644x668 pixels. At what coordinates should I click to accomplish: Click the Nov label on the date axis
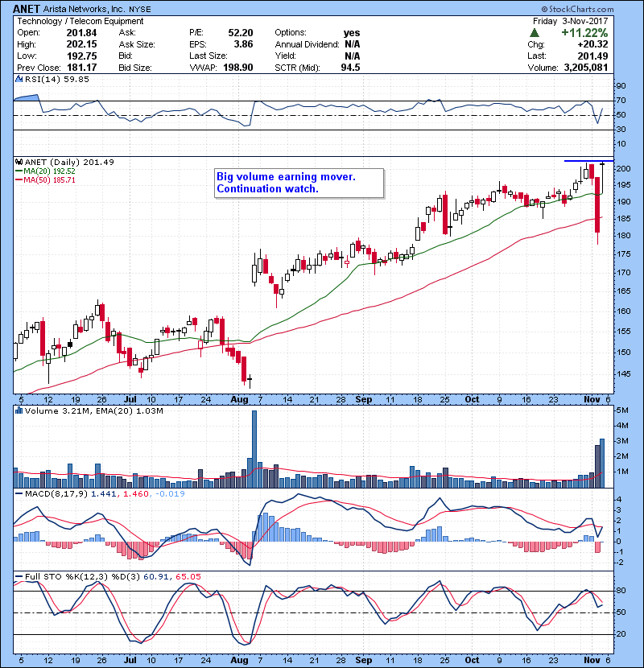591,398
